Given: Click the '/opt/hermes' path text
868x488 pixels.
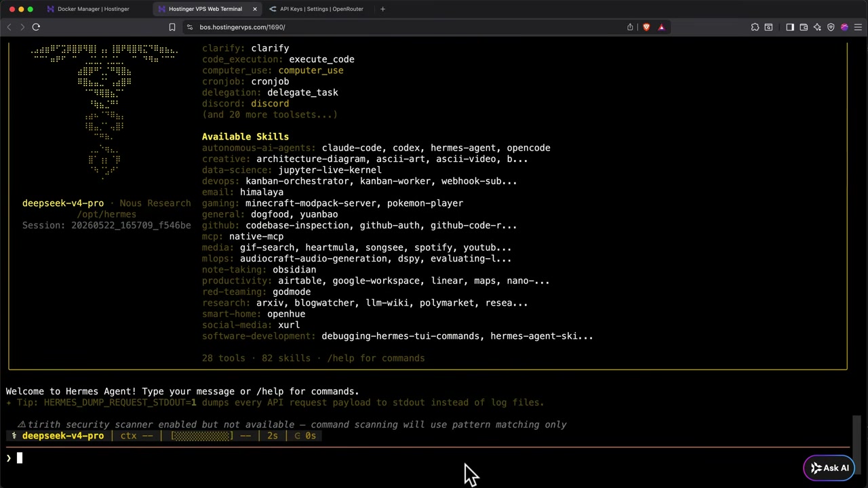Looking at the screenshot, I should click(106, 214).
